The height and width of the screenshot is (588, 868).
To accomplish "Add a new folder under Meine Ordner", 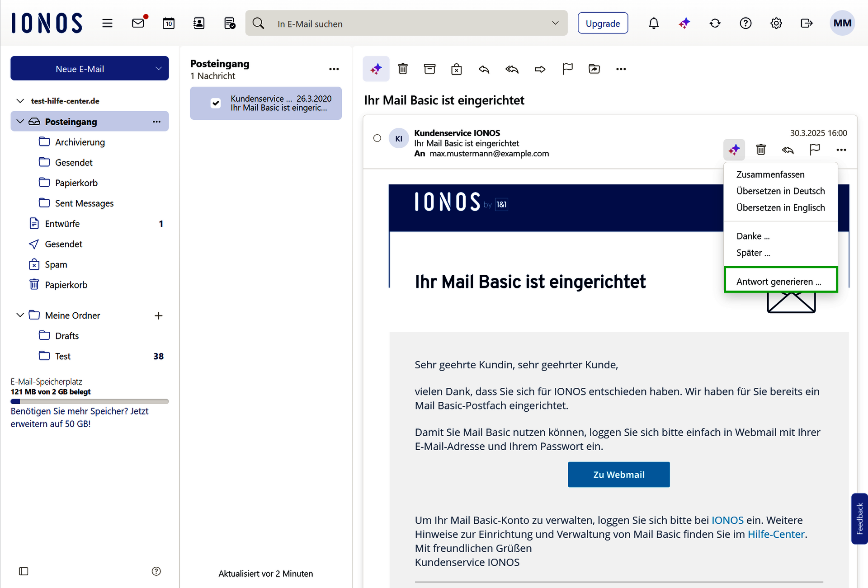I will coord(158,315).
